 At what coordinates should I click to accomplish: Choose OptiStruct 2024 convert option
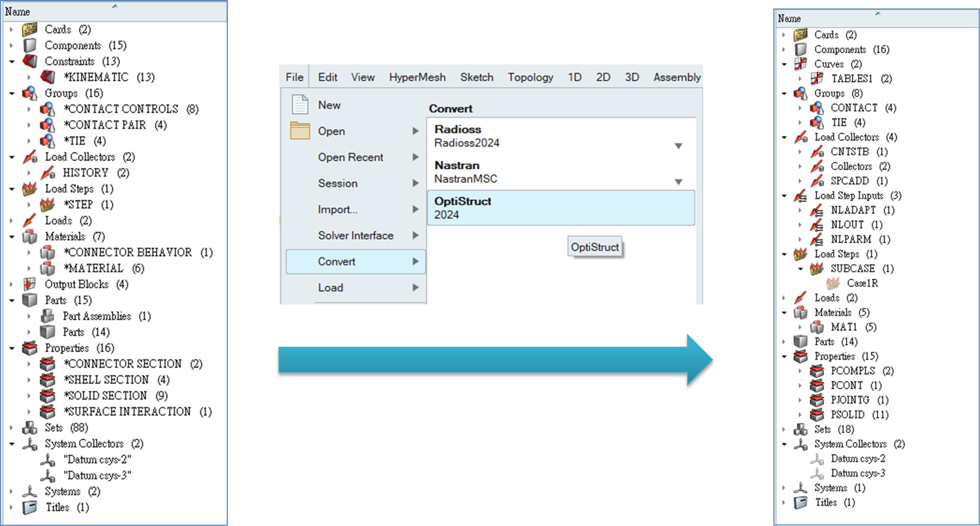point(561,208)
